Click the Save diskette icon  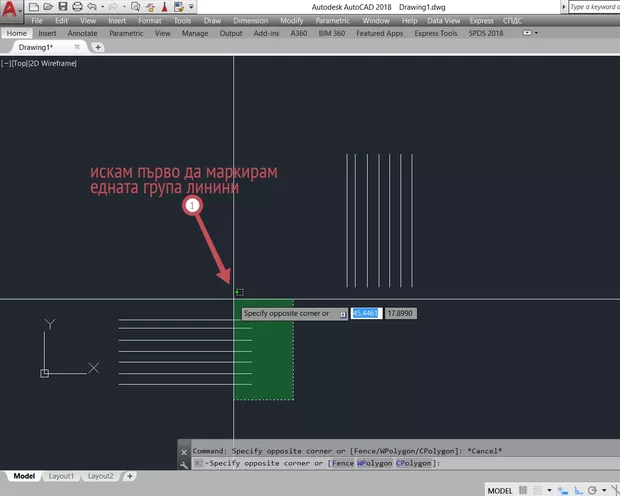(63, 7)
